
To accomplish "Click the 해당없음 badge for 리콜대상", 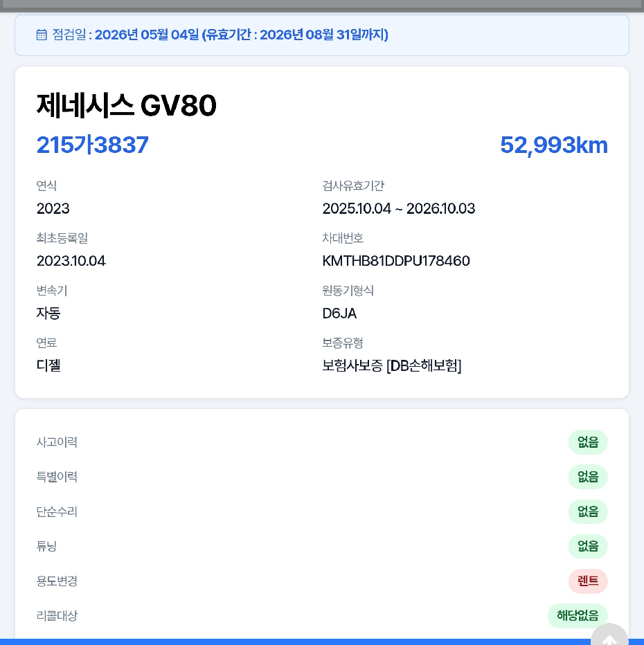I will click(x=578, y=616).
